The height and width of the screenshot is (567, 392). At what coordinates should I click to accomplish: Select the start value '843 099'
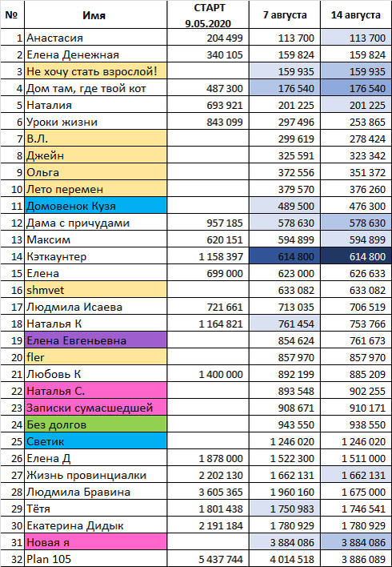click(208, 122)
